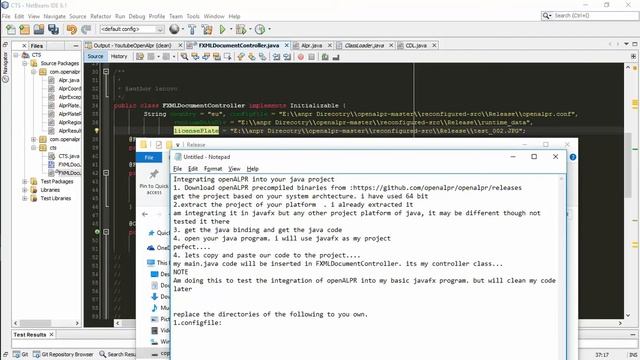640x360 pixels.
Task: Expand the Test Libraries node
Action: coord(25,198)
